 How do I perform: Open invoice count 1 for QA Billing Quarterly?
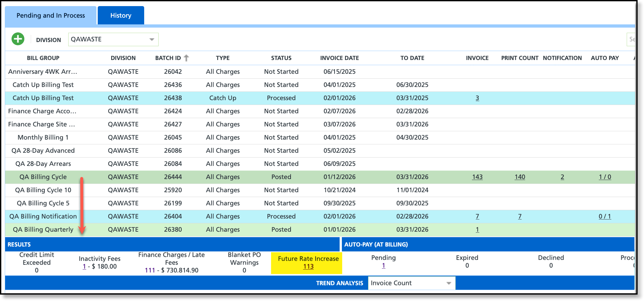(x=477, y=230)
